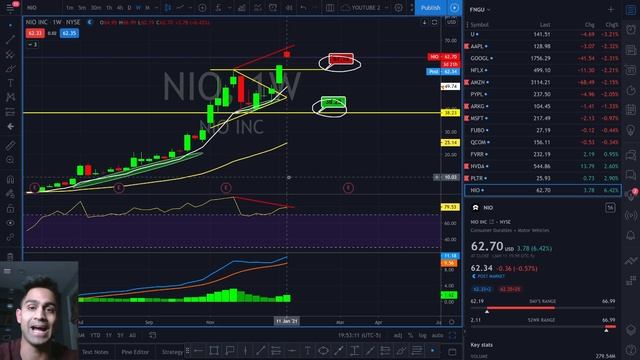Toggle percent scale

click(x=410, y=335)
